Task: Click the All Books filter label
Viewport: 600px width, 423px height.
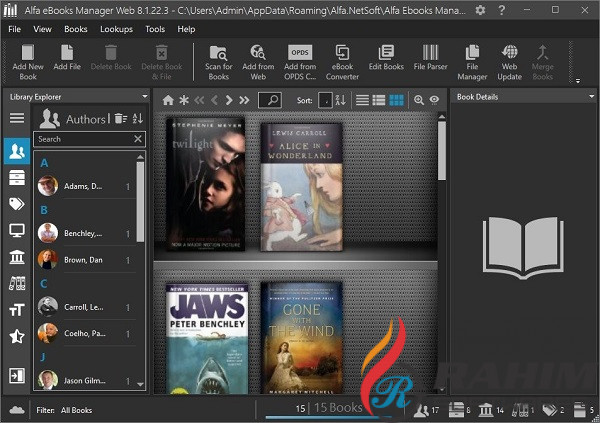Action: [76, 410]
